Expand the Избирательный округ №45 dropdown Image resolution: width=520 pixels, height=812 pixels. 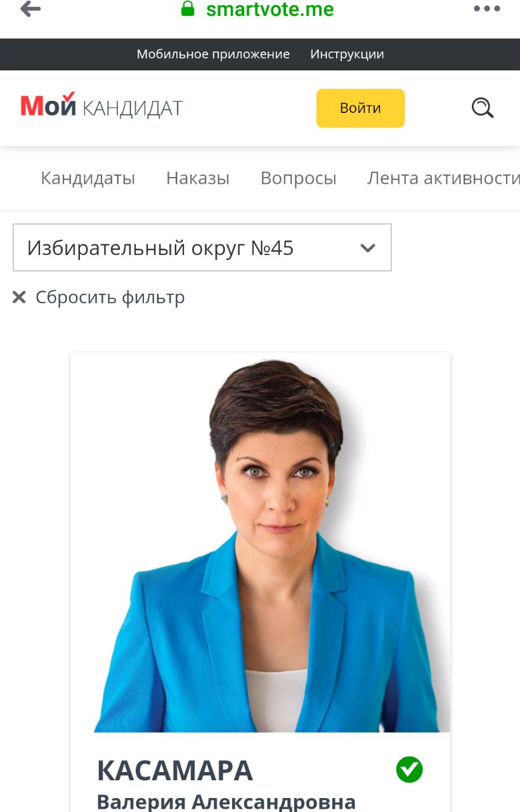tap(202, 247)
